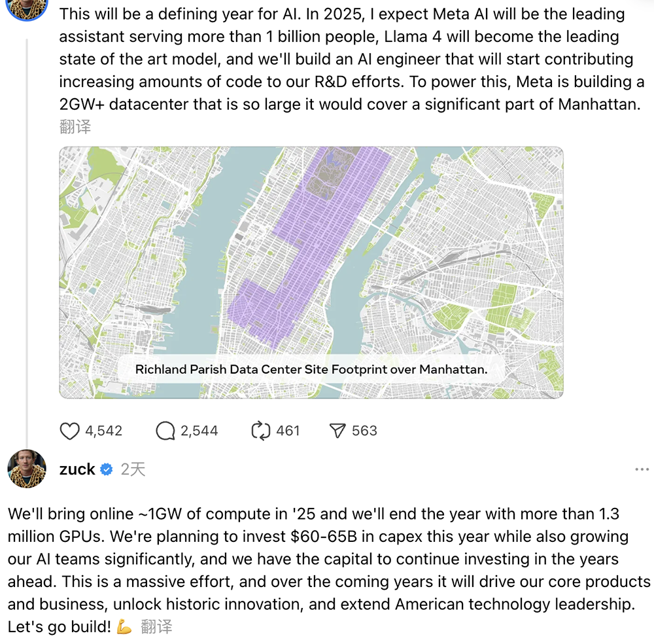Click the partially visible avatar at top
654x644 pixels.
[x=27, y=8]
